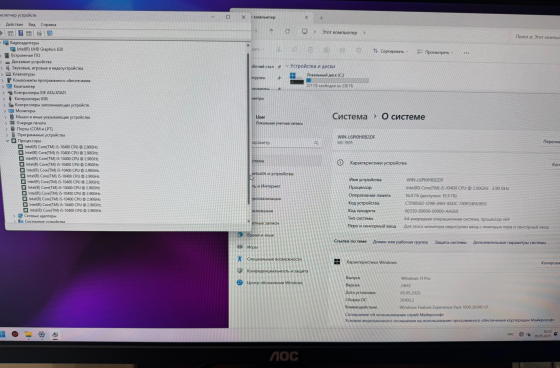This screenshot has height=368, width=560.
Task: Click the Delete trash icon in Explorer toolbar
Action: pyautogui.click(x=359, y=51)
